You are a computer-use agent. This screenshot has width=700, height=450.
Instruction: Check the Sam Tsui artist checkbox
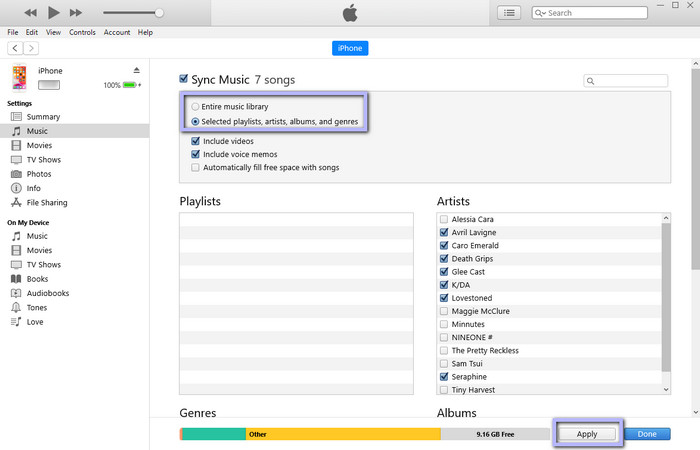[444, 363]
